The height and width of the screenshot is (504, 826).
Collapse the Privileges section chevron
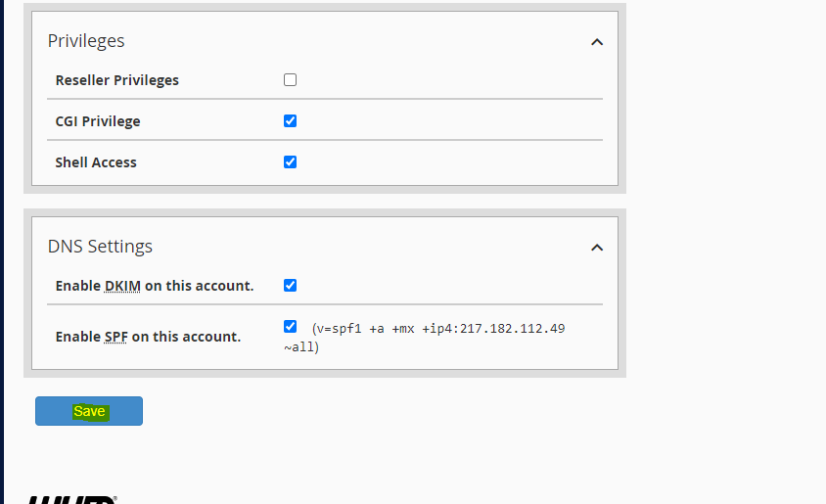point(597,42)
